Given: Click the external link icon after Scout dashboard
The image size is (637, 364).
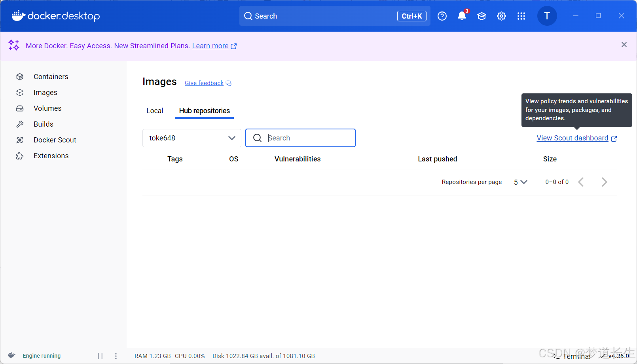Looking at the screenshot, I should click(614, 138).
